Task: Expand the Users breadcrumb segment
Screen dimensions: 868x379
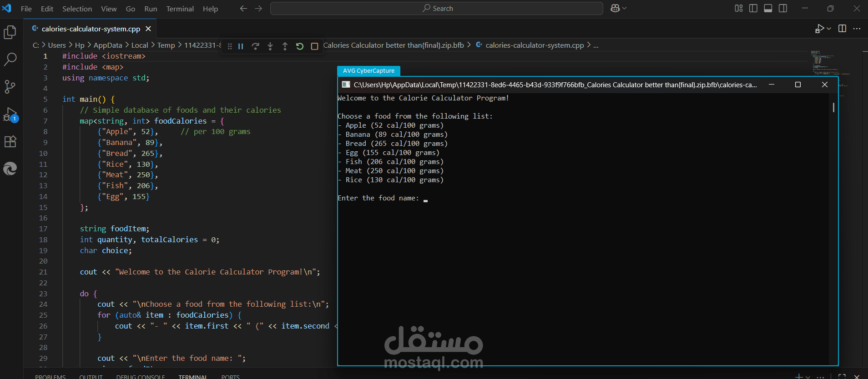Action: (57, 45)
